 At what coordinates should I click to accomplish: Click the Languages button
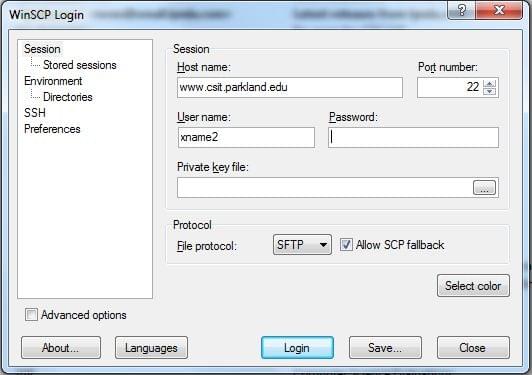click(x=151, y=348)
